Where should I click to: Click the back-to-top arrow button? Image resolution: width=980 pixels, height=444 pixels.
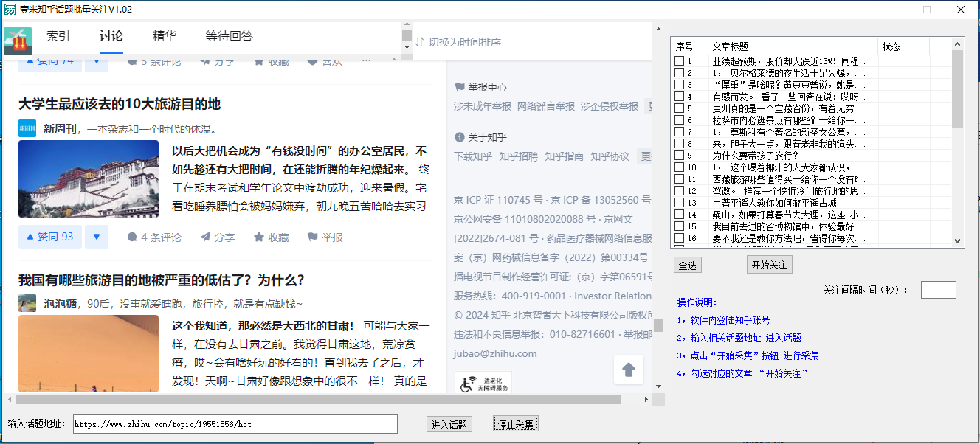pos(629,370)
